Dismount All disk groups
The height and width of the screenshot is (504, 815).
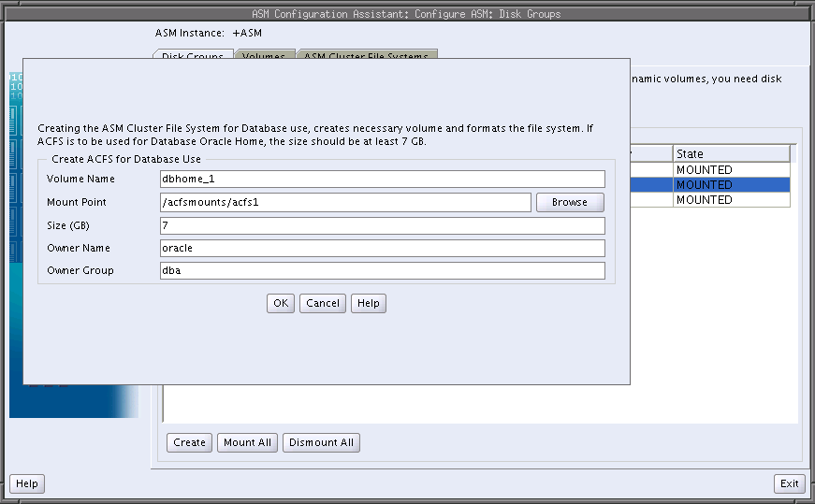321,442
